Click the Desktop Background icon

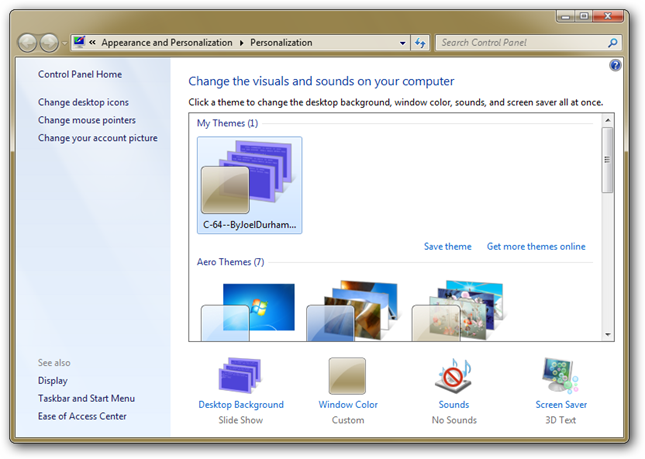(x=240, y=375)
